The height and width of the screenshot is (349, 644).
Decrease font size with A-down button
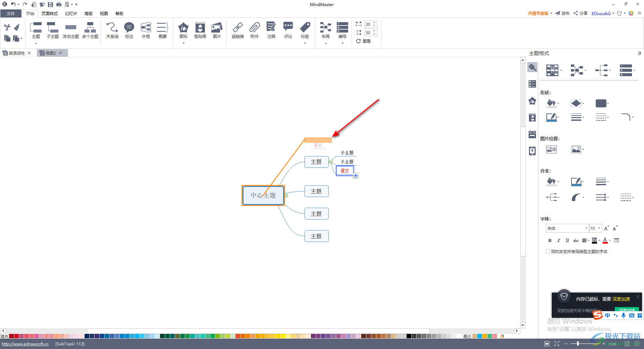coord(615,228)
